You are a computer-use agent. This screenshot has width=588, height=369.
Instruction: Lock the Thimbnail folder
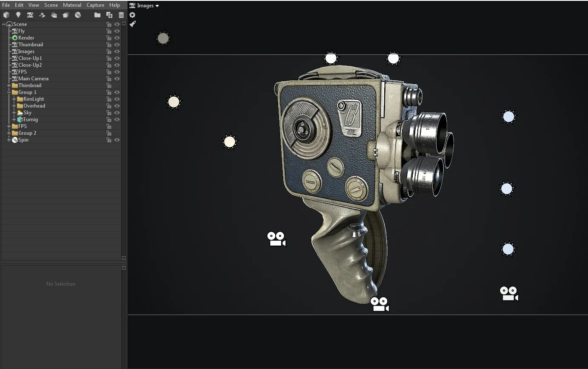(109, 85)
